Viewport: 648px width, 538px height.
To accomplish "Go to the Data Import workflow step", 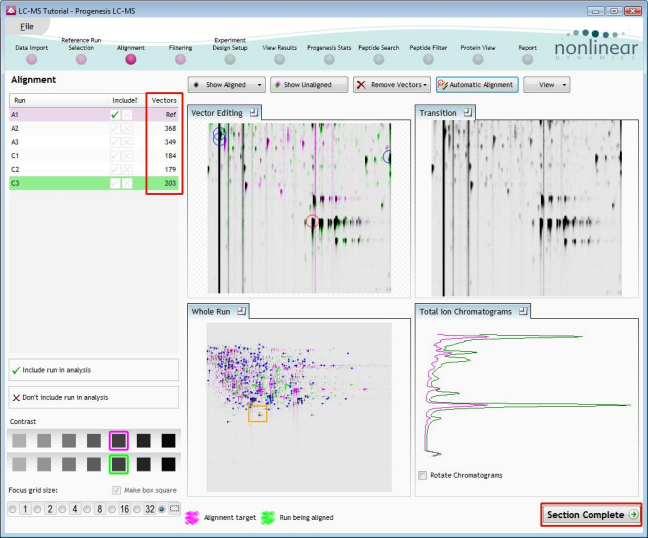I will (32, 60).
